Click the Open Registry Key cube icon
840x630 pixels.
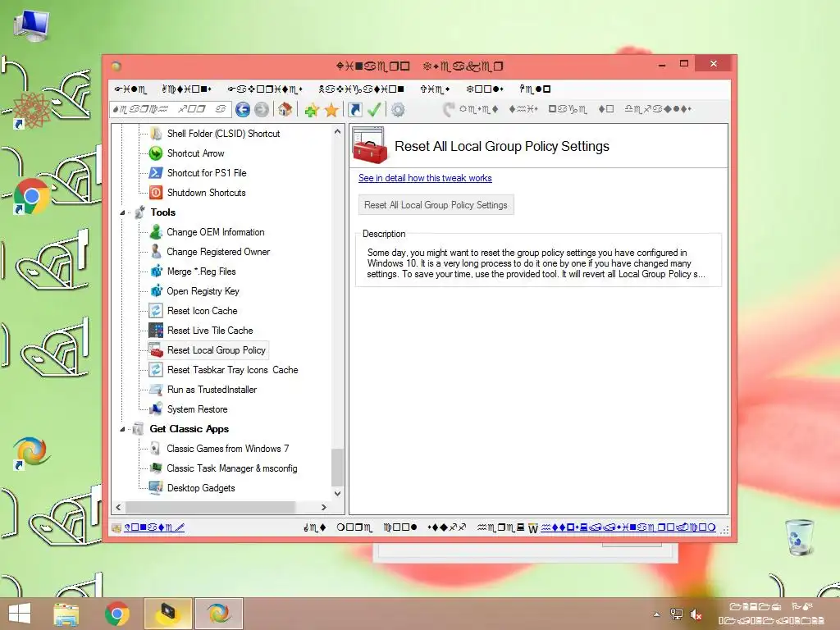156,291
